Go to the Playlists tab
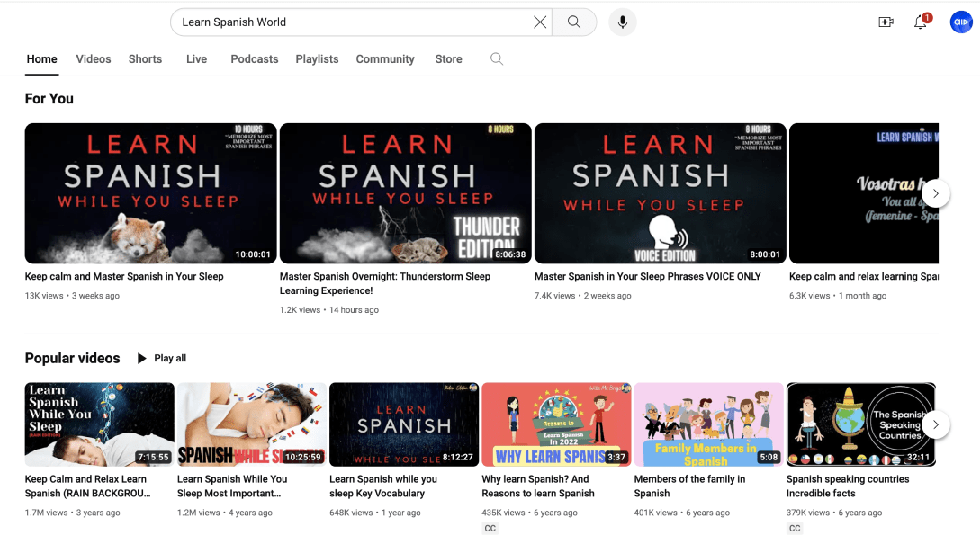Screen dimensions: 980x544 [317, 58]
